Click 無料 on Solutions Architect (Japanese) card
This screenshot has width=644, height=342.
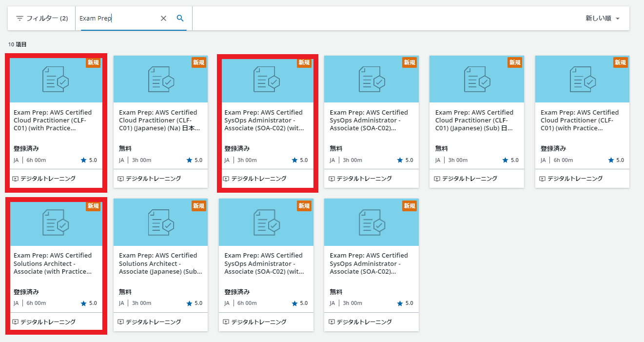[125, 292]
